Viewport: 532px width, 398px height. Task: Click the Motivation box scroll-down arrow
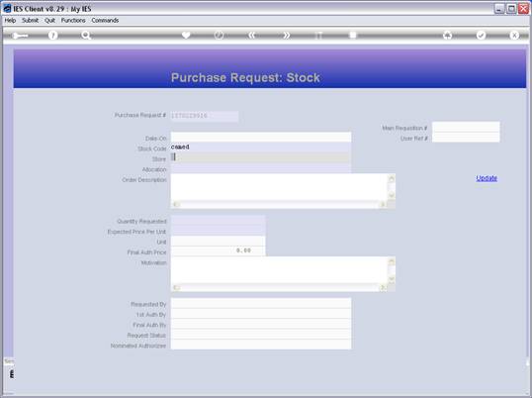pos(392,279)
